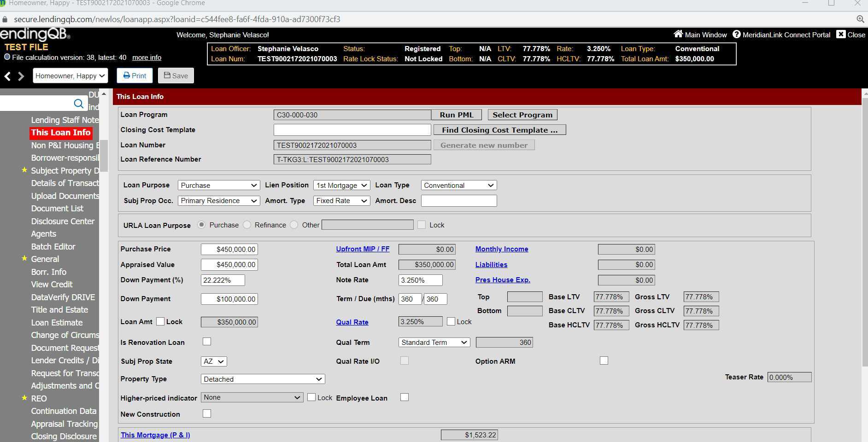Expand the Property Type dropdown
Viewport: 868px width, 442px height.
click(x=263, y=379)
